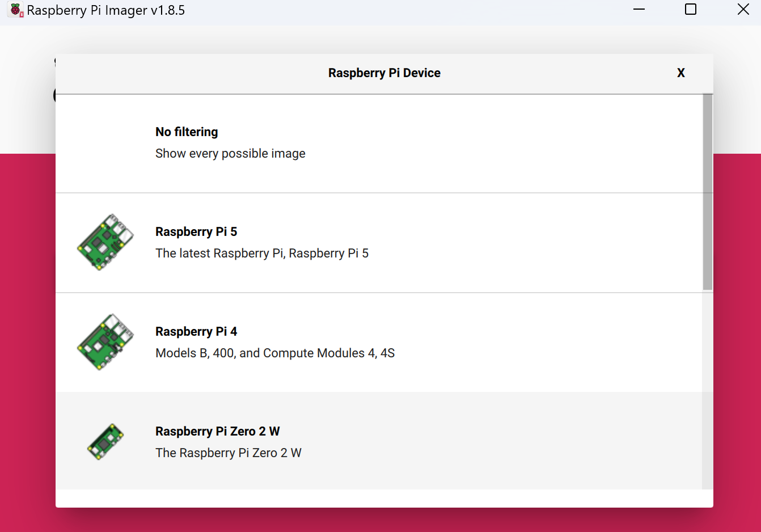Select the Raspberry Pi 5 board icon
Image resolution: width=761 pixels, height=532 pixels.
[x=105, y=242]
